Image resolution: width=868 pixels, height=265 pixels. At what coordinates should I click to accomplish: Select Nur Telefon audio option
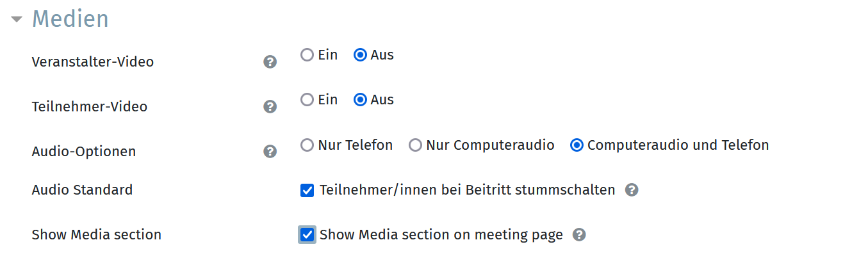307,145
